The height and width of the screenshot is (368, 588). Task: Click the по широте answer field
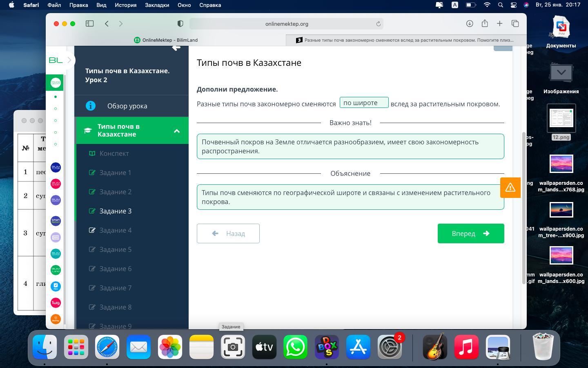(x=364, y=103)
